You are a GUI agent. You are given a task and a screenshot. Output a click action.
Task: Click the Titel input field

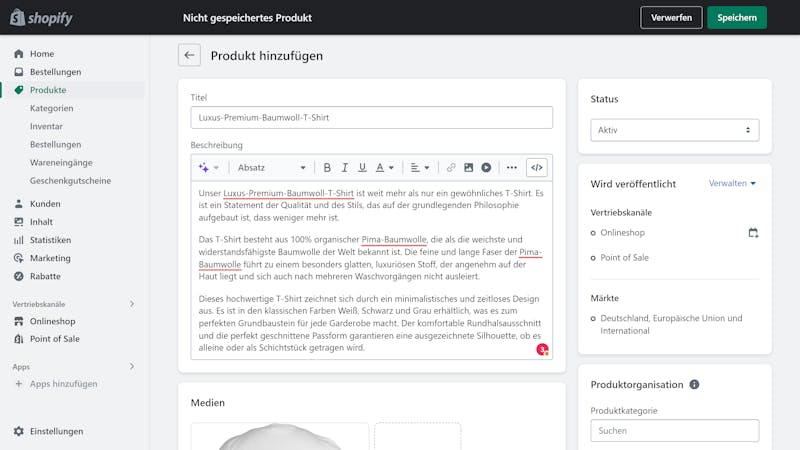pyautogui.click(x=371, y=117)
